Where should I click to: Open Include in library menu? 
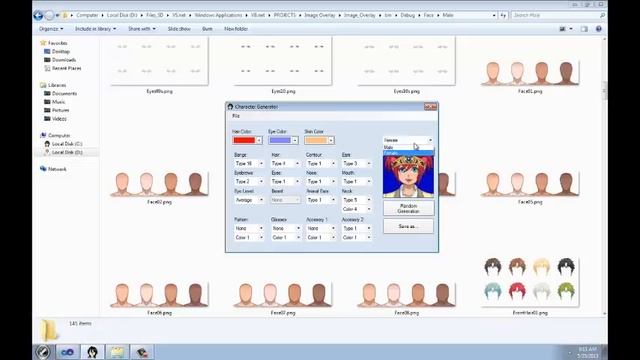[96, 29]
